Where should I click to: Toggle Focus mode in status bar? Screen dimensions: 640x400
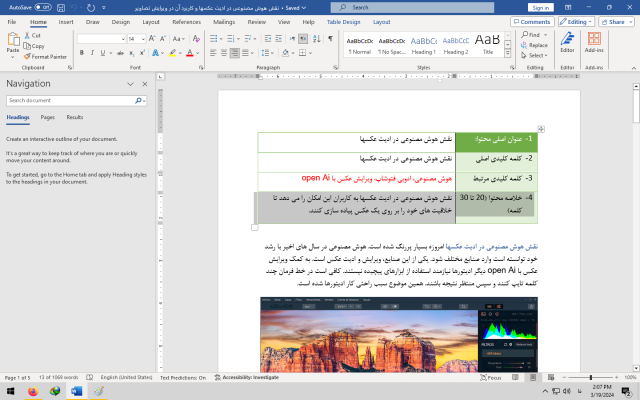[491, 378]
